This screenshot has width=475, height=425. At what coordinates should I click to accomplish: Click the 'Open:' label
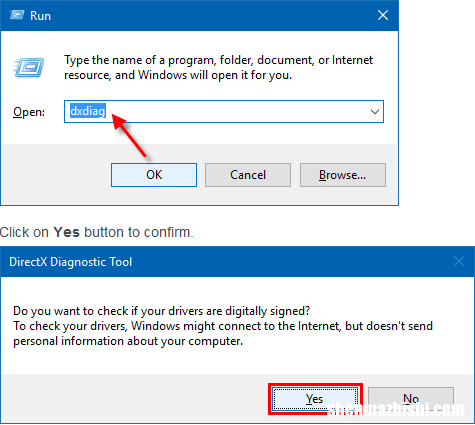tap(29, 112)
